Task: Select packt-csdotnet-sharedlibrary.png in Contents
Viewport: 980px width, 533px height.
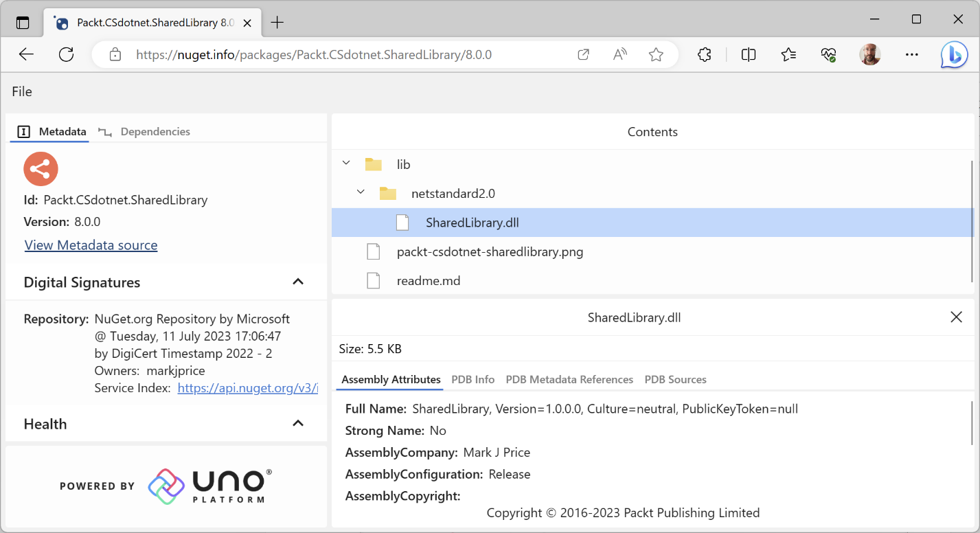Action: [652, 252]
